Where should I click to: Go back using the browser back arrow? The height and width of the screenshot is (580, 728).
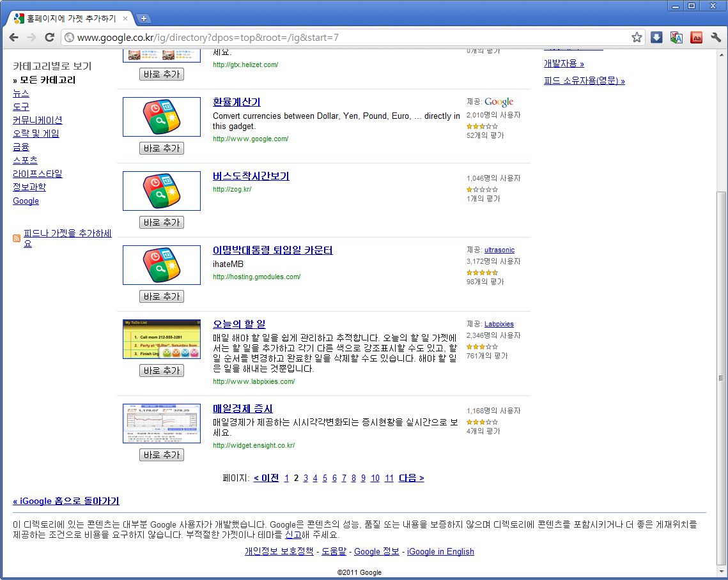pyautogui.click(x=14, y=38)
